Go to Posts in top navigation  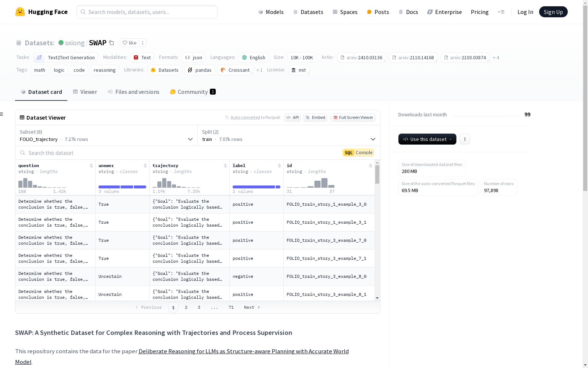click(378, 12)
